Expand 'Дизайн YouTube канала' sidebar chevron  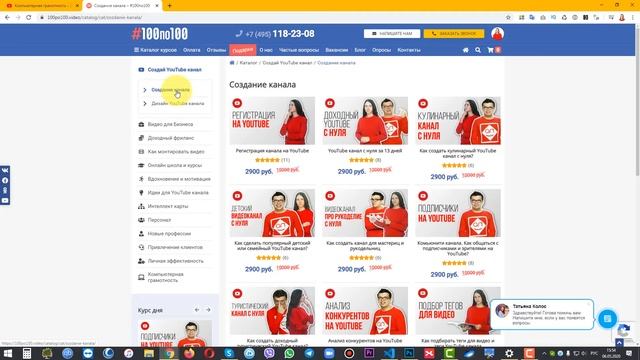(x=144, y=104)
